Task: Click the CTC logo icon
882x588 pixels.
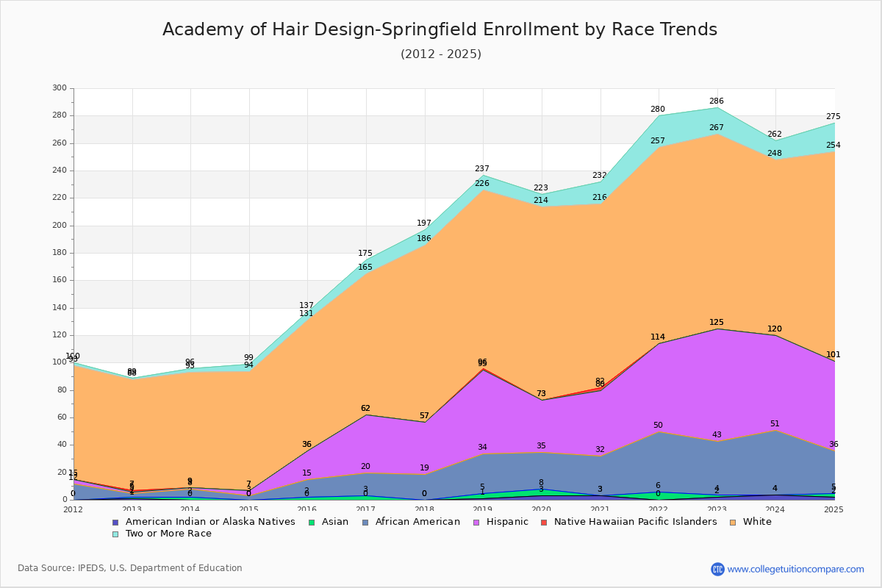Action: pyautogui.click(x=717, y=569)
